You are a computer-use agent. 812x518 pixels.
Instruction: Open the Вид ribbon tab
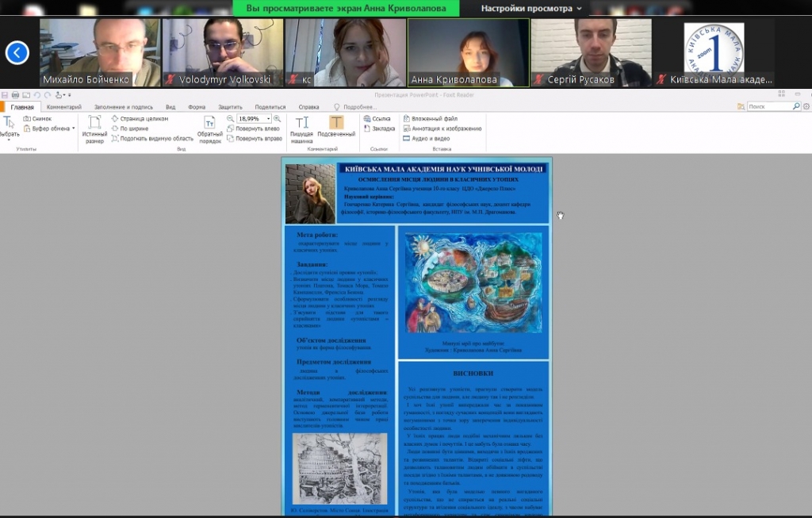(x=170, y=107)
